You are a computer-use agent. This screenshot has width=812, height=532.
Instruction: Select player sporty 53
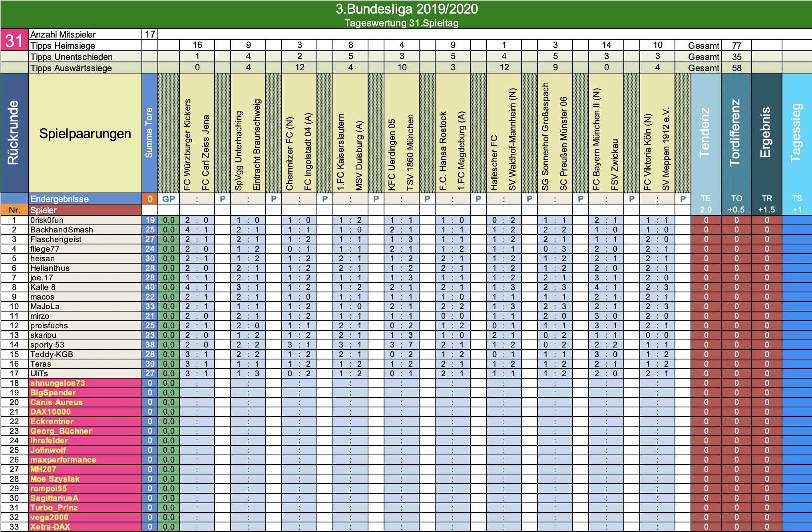click(47, 345)
